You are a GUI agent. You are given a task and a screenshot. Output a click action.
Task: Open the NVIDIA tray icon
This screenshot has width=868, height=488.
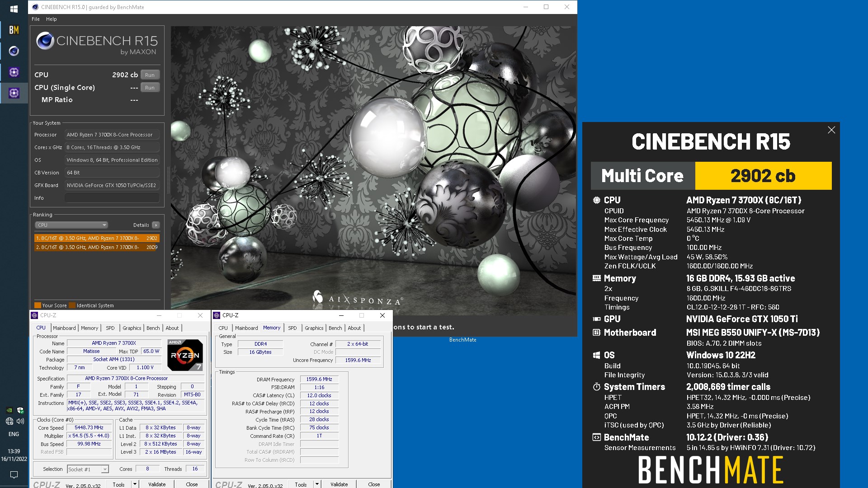(9, 410)
